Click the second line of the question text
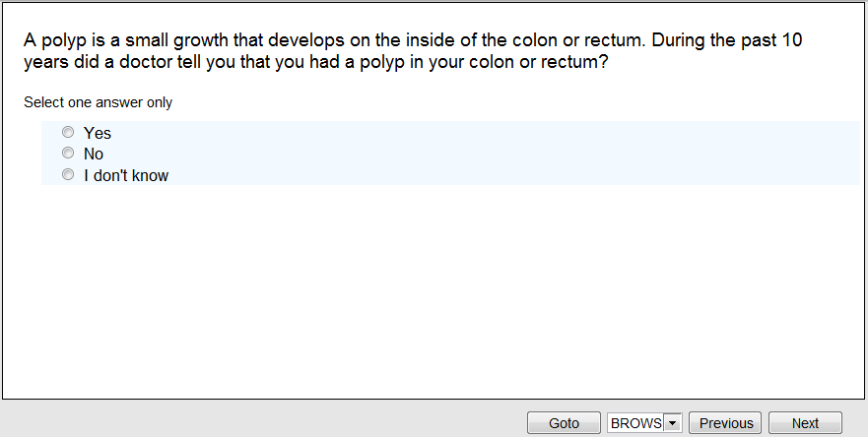868x437 pixels. pyautogui.click(x=315, y=62)
